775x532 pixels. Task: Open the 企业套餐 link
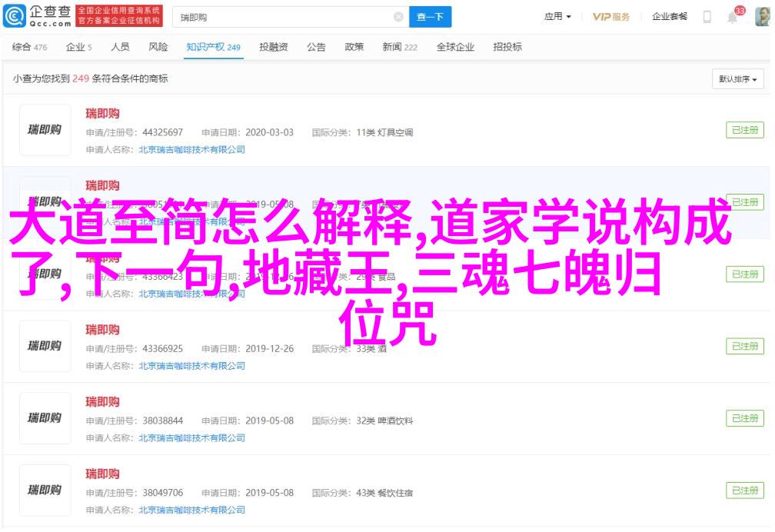pos(669,17)
